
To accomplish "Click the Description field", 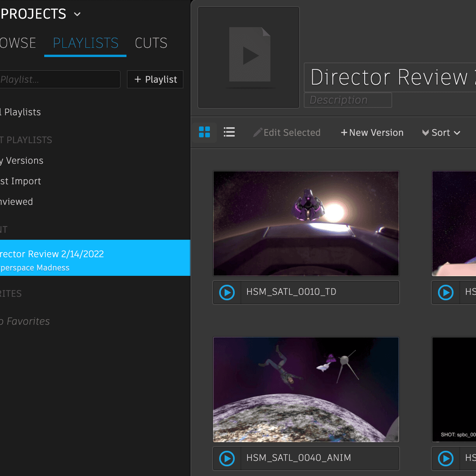I will point(348,100).
